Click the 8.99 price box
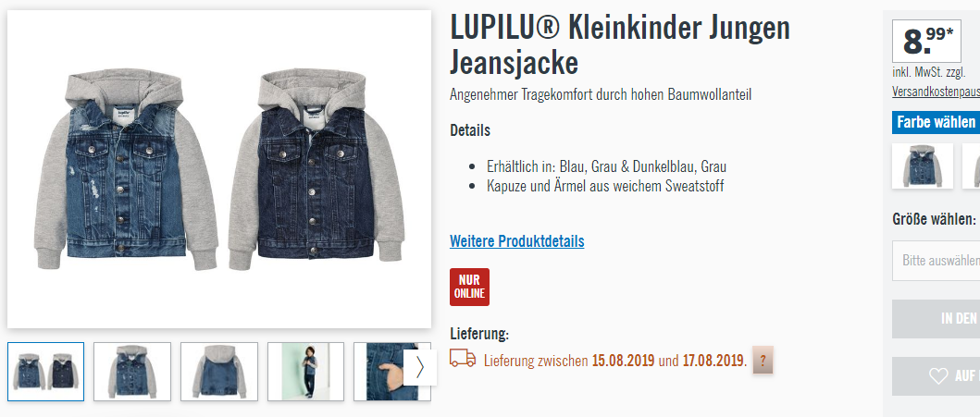Viewport: 980px width, 417px height. click(x=926, y=42)
